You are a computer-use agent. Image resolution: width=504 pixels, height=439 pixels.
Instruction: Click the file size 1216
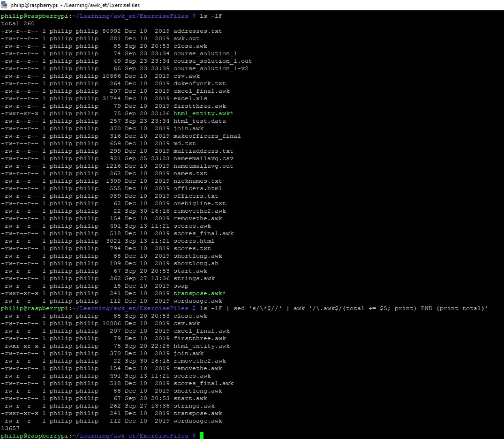[x=113, y=166]
